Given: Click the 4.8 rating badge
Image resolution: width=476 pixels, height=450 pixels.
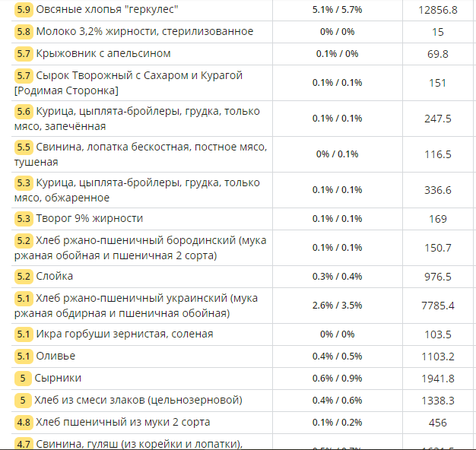Looking at the screenshot, I should click(x=24, y=422).
